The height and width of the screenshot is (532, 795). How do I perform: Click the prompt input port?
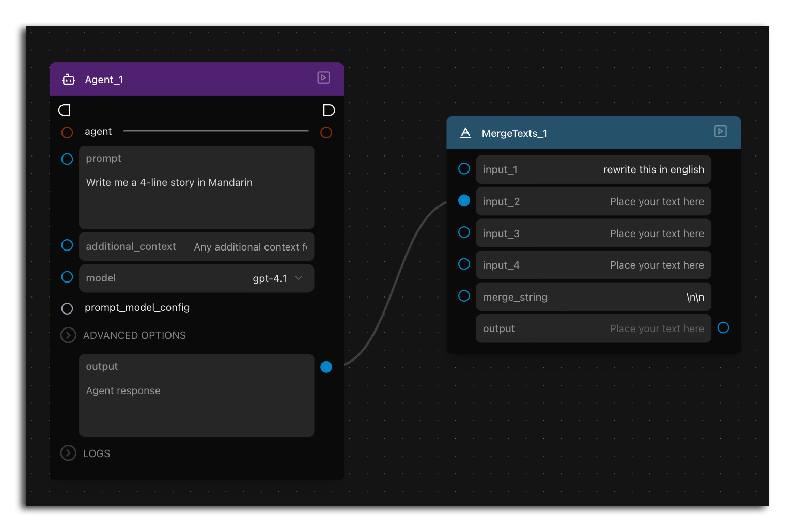pyautogui.click(x=67, y=159)
